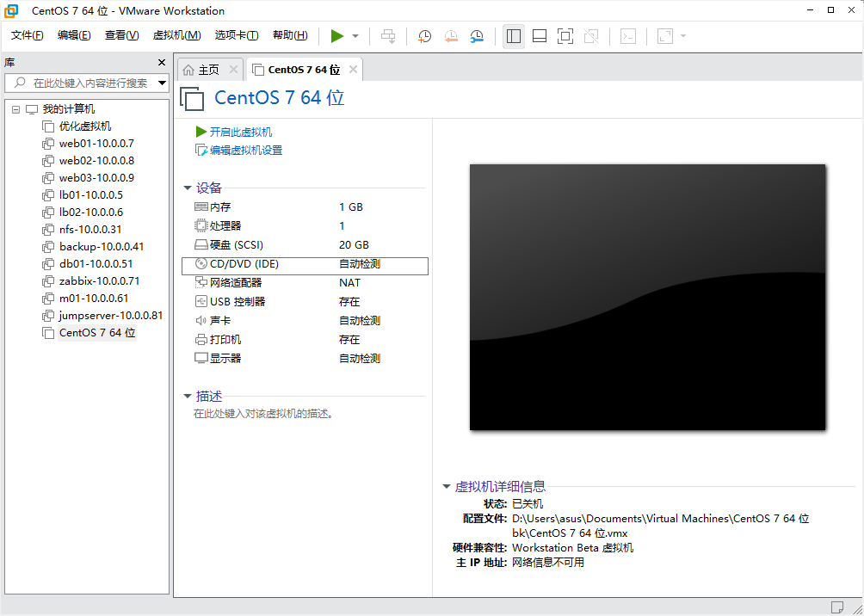Close the 主页 tab

tap(233, 70)
